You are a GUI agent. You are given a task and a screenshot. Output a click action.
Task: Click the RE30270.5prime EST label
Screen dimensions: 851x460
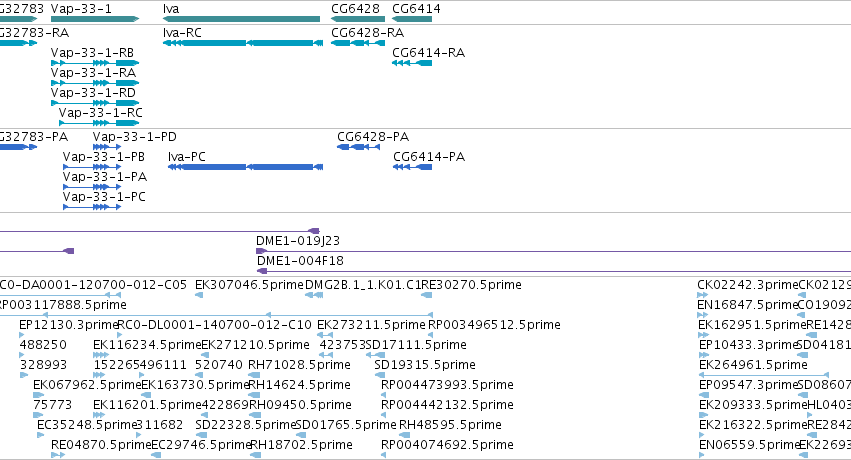click(471, 285)
